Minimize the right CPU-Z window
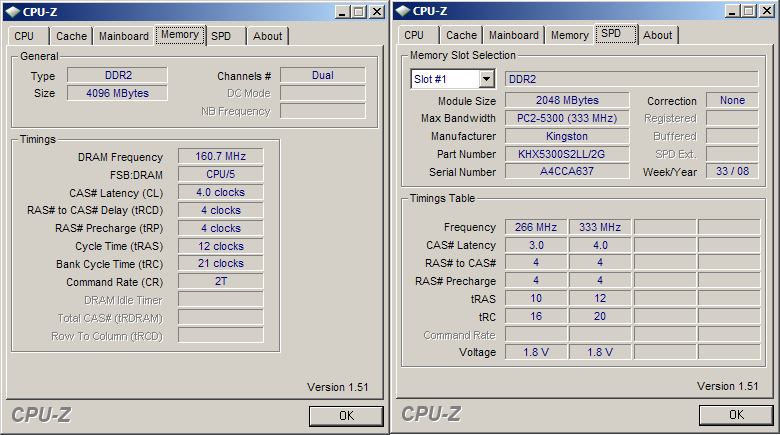Image resolution: width=780 pixels, height=435 pixels. pyautogui.click(x=732, y=10)
